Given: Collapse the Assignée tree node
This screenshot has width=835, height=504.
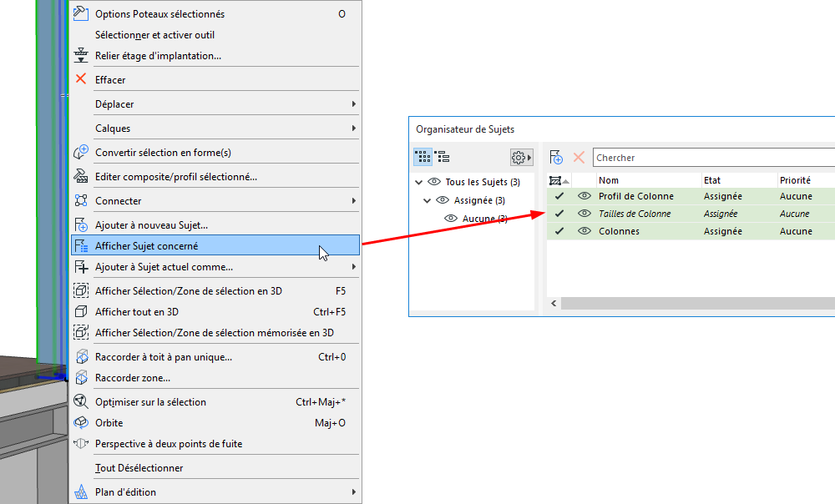Looking at the screenshot, I should (x=427, y=200).
